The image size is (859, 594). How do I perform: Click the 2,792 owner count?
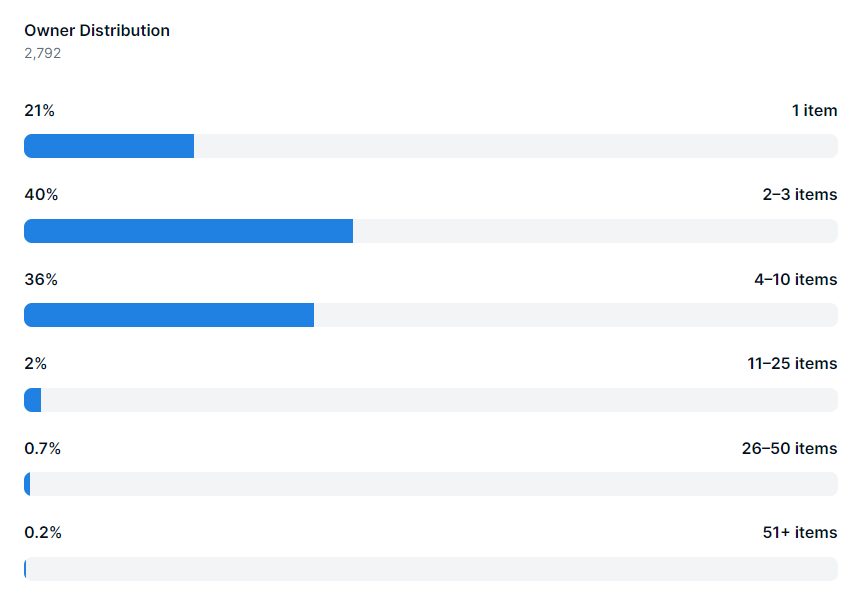43,53
